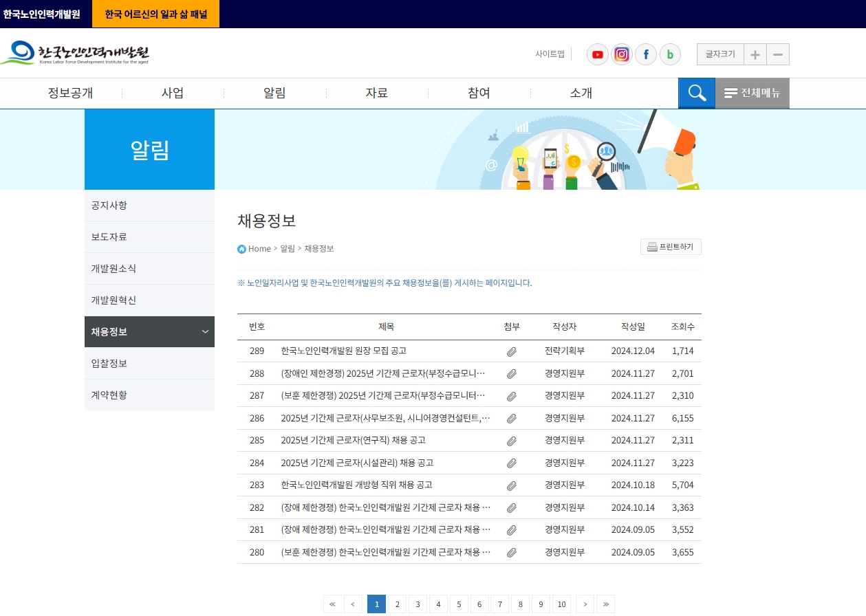The width and height of the screenshot is (866, 616).
Task: Open post 286 사무보조원, 시니어경영컨설턴트
Action: pos(386,418)
